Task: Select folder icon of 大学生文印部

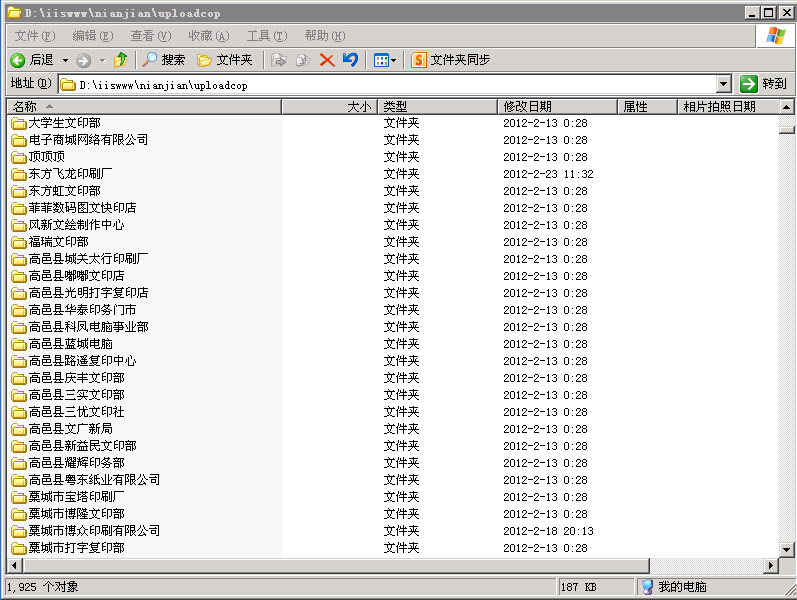Action: 19,124
